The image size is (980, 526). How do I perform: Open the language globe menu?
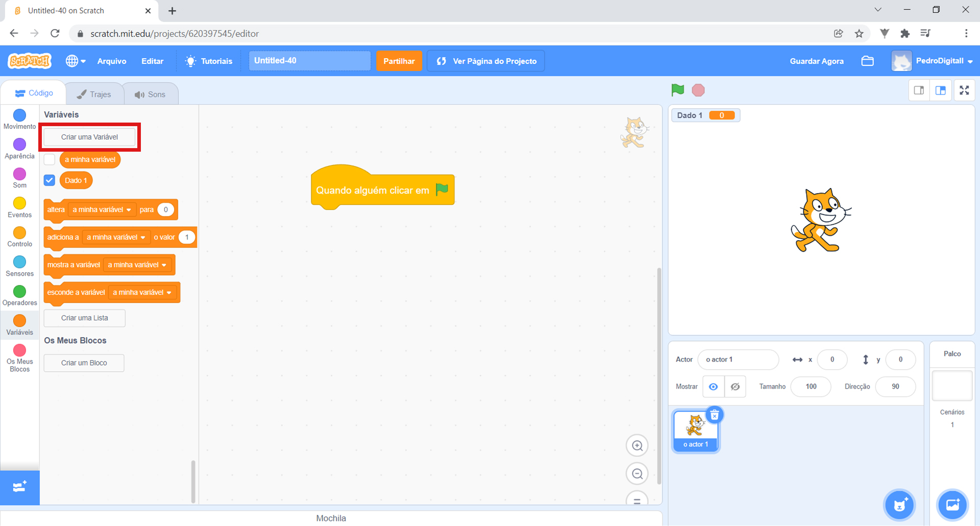tap(76, 61)
